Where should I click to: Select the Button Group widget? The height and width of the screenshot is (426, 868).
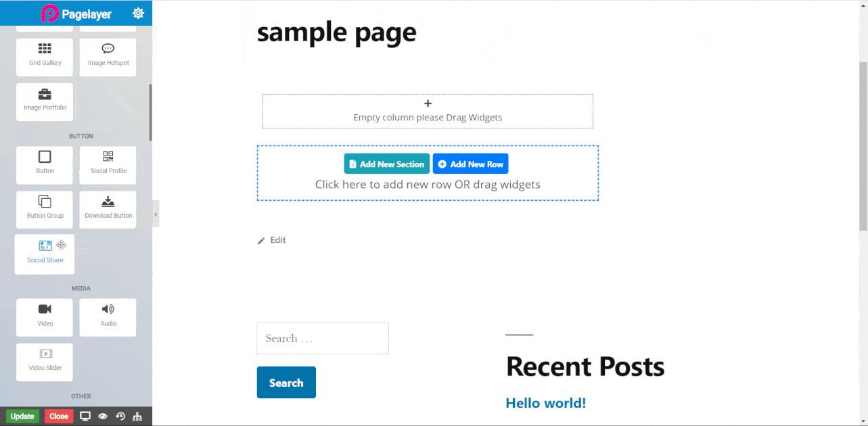pos(45,208)
